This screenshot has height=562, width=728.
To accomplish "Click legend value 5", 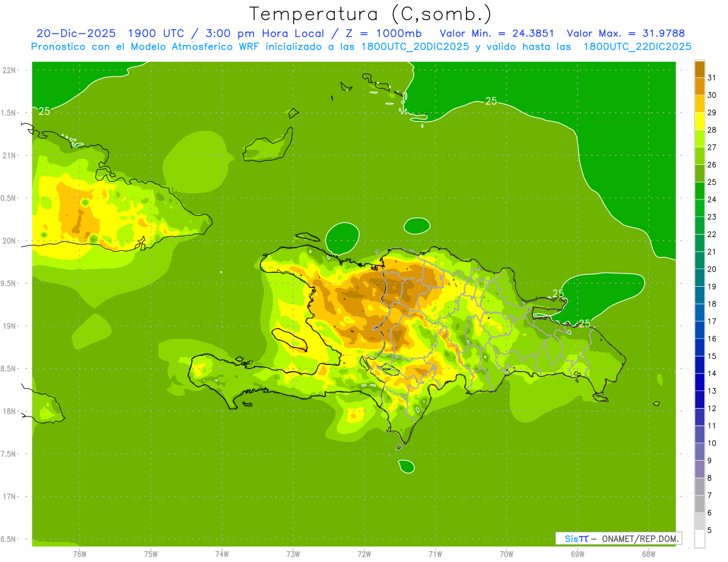I will pos(710,530).
